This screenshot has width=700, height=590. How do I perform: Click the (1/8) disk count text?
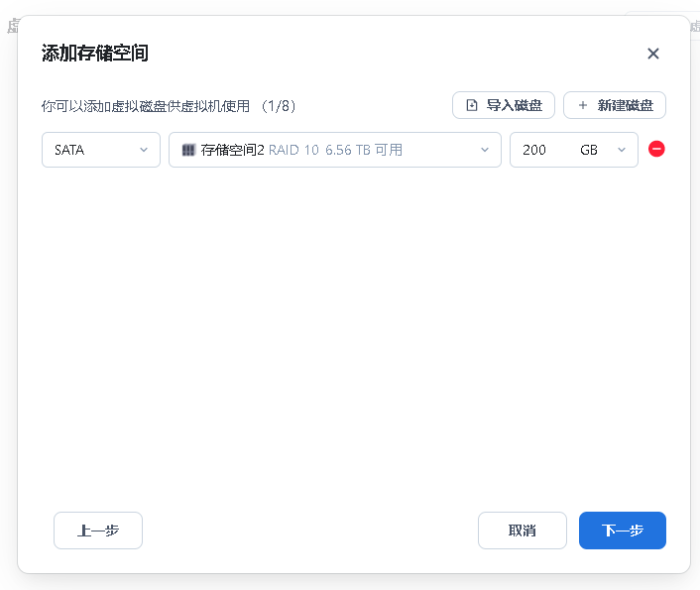[279, 106]
